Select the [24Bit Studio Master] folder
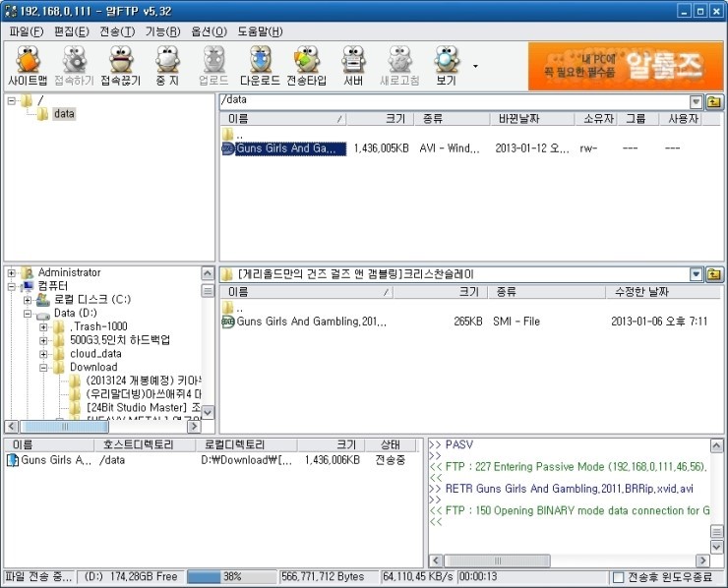This screenshot has width=728, height=588. click(144, 407)
